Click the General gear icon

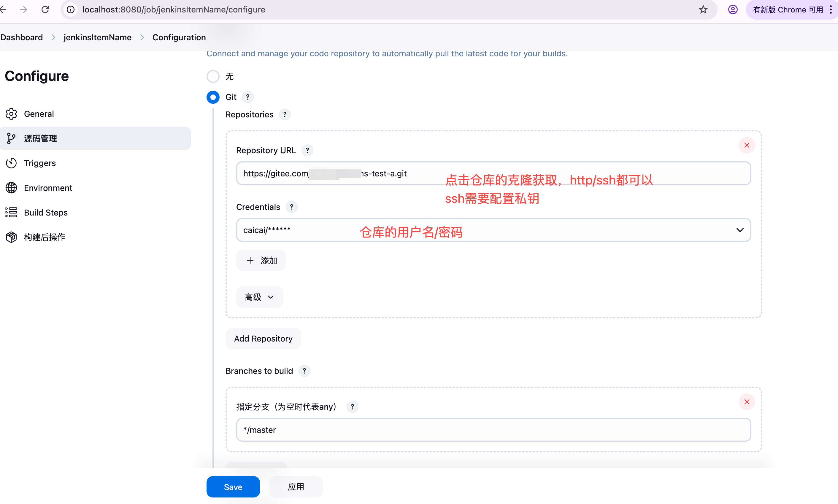(11, 114)
